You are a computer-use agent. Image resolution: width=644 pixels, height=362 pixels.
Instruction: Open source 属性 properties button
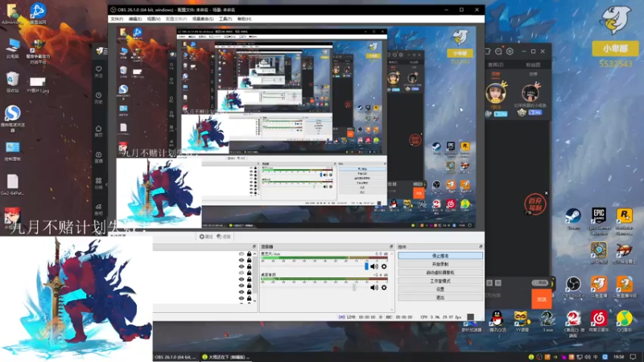tap(206, 237)
